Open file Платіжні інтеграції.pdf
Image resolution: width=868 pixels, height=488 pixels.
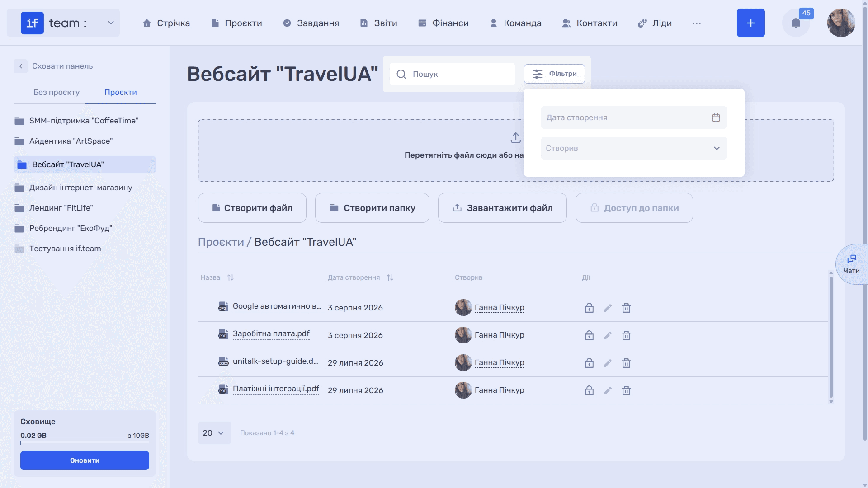tap(276, 389)
